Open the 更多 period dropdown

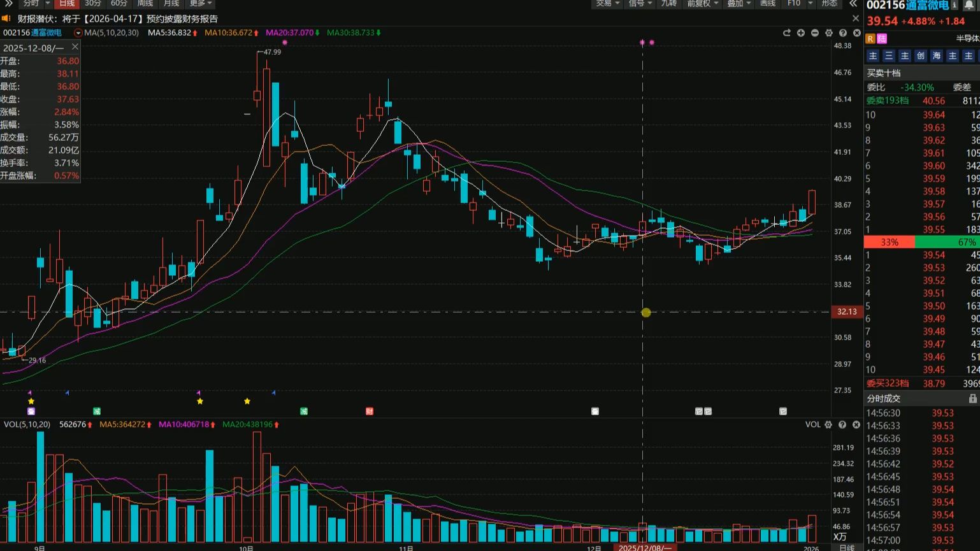[201, 3]
